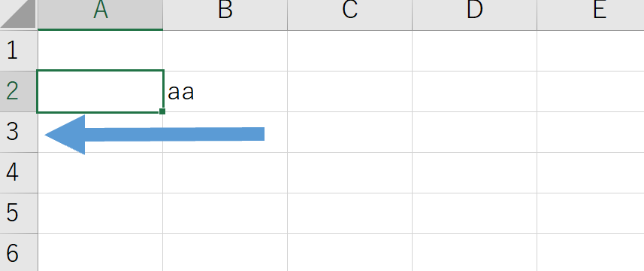644x271 pixels.
Task: Select row 4 header
Action: click(19, 172)
